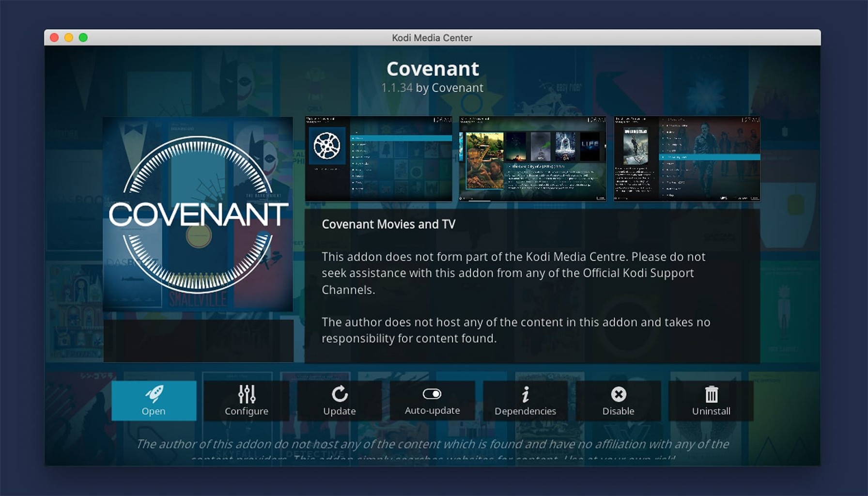Click the large Covenant addon logo
The height and width of the screenshot is (496, 868).
[198, 214]
